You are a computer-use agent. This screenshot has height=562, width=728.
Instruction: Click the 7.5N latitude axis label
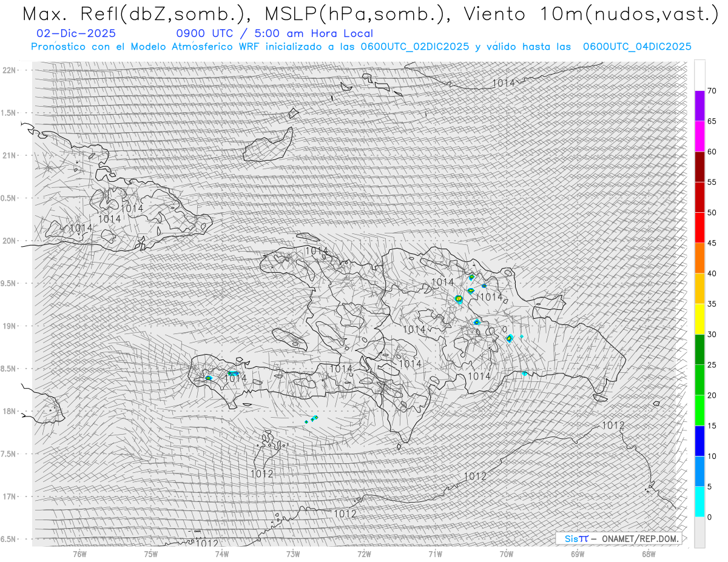(x=8, y=453)
